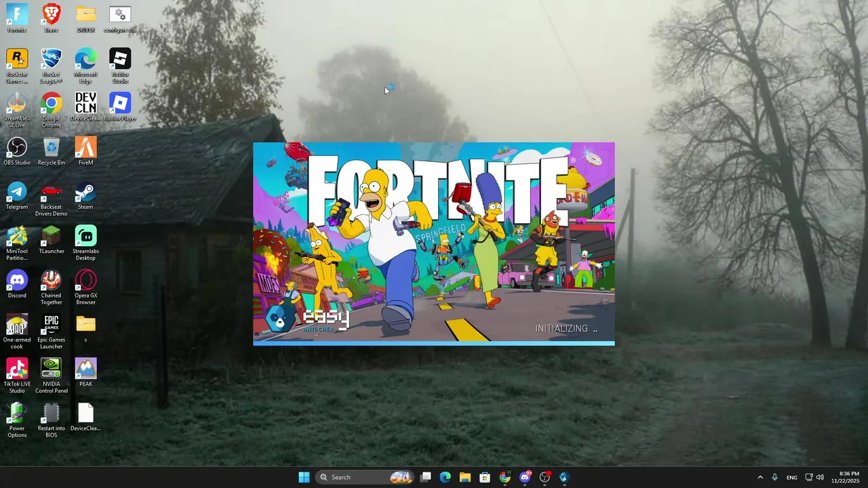Switch to Discord in the taskbar
The width and height of the screenshot is (868, 488).
click(525, 477)
